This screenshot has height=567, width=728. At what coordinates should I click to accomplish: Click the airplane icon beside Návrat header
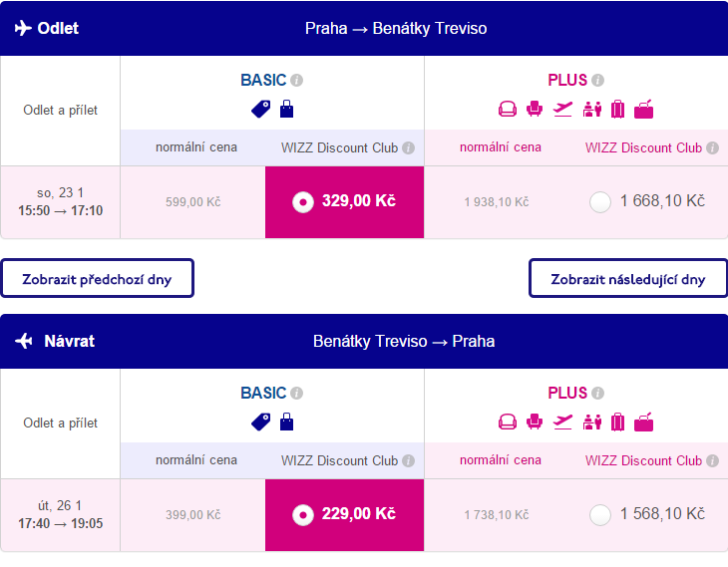pos(24,341)
